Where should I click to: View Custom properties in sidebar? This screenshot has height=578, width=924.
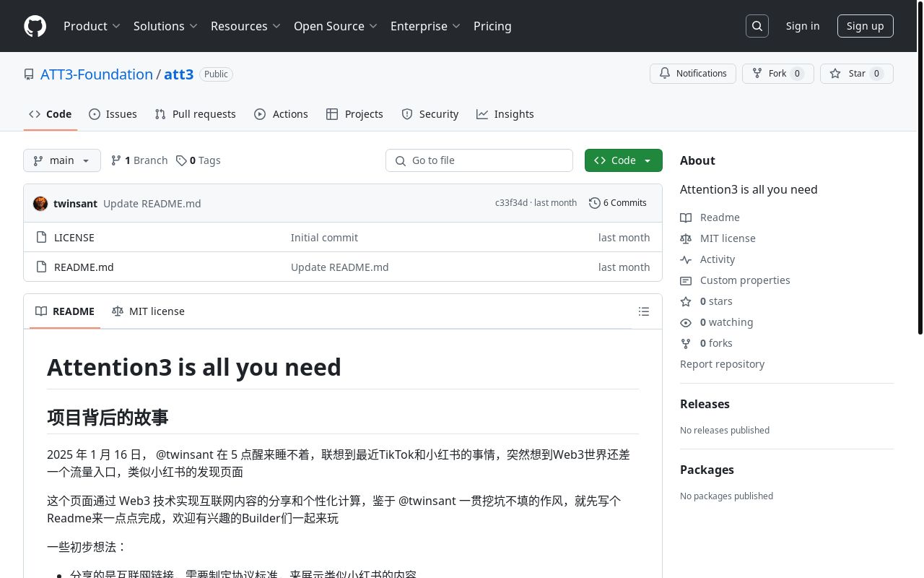[744, 280]
